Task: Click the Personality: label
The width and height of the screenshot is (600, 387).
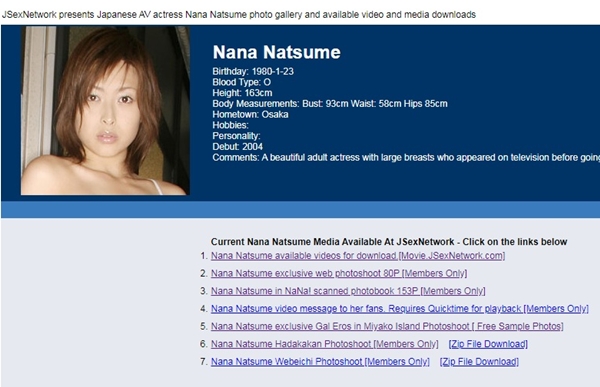Action: [x=236, y=136]
